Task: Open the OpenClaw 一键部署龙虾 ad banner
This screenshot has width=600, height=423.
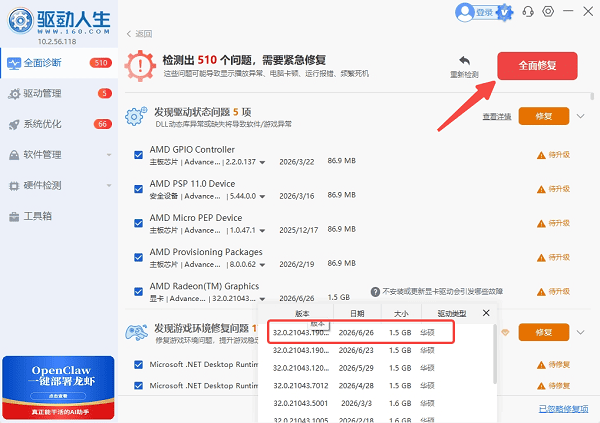Action: [58, 387]
